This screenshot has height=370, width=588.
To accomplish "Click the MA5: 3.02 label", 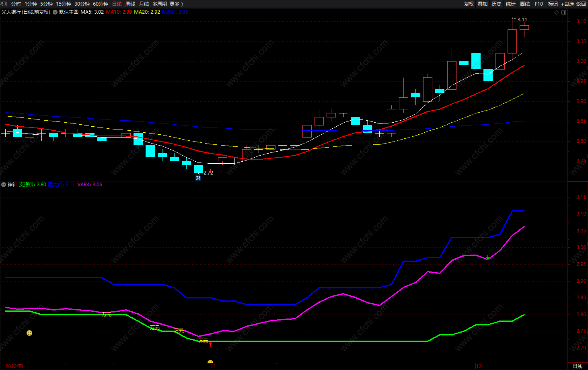I will [92, 12].
